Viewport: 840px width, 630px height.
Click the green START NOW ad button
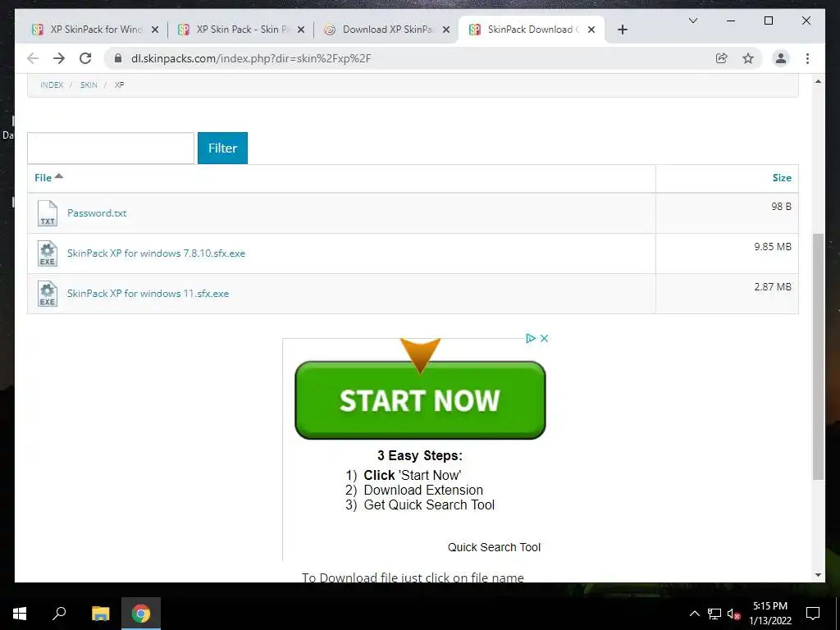click(x=420, y=400)
